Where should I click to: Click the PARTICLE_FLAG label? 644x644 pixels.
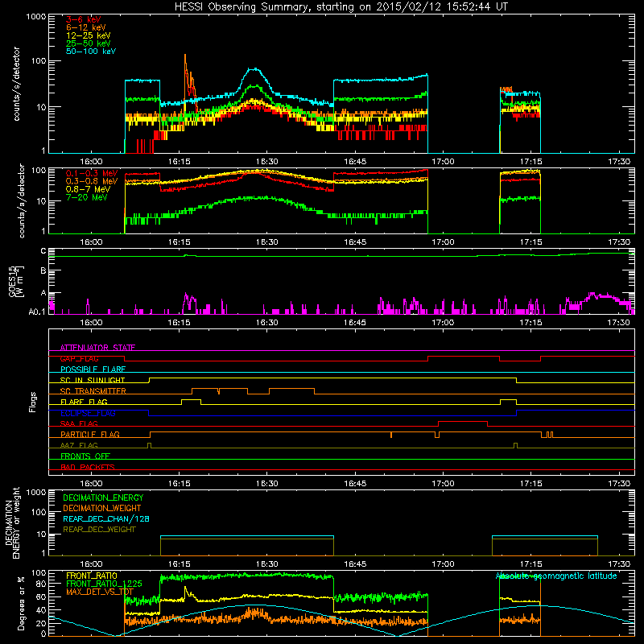click(x=90, y=434)
